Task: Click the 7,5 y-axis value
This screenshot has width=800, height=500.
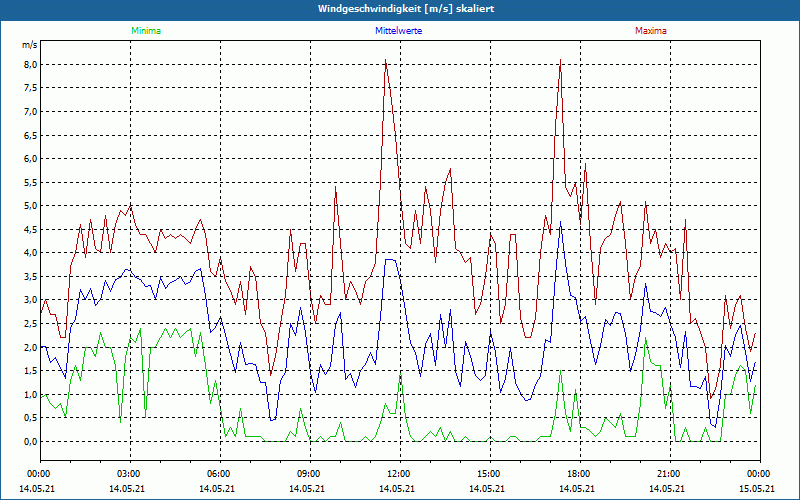Action: [x=31, y=88]
